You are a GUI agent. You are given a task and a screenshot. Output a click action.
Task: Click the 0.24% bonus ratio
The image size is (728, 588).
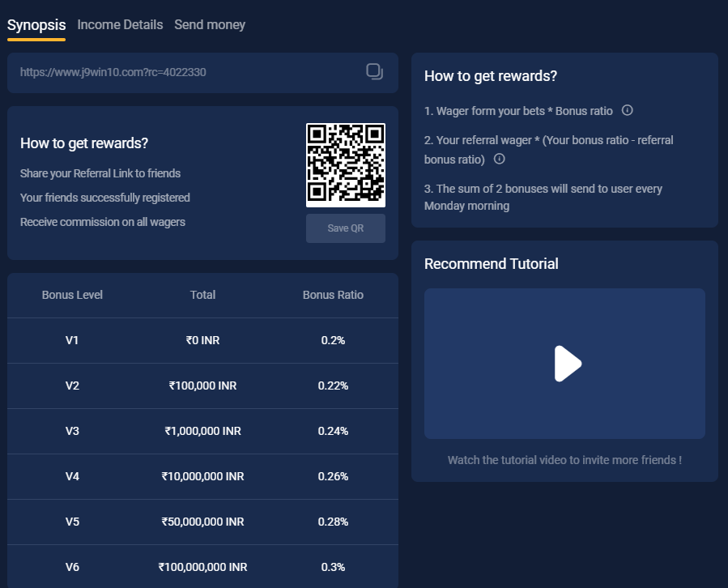(x=333, y=431)
